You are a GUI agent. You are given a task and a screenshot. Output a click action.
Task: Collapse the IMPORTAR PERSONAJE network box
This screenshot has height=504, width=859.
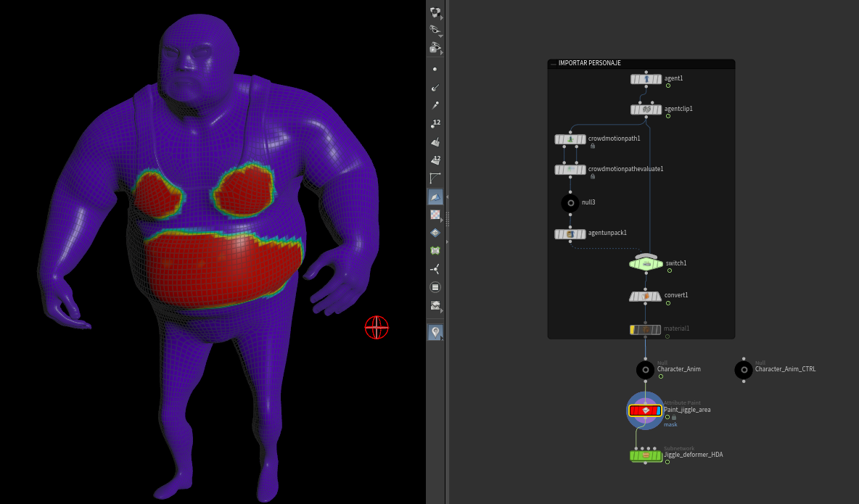click(553, 64)
